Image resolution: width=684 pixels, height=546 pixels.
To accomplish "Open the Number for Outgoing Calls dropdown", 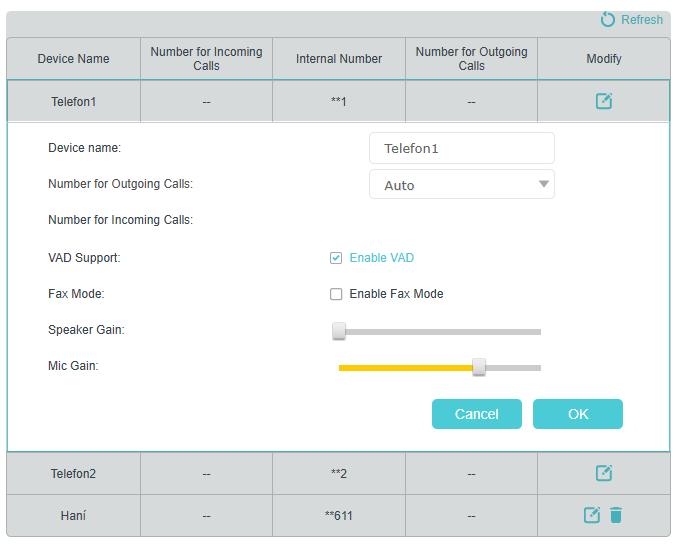I will pyautogui.click(x=462, y=184).
